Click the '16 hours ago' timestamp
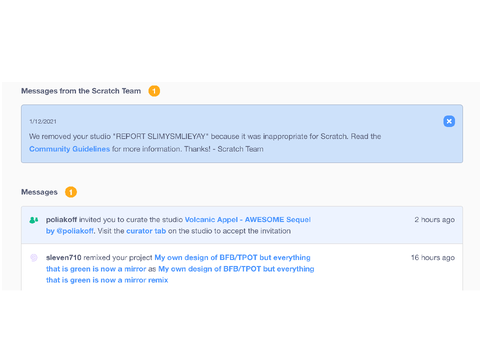Viewport: 480px width, 360px height. (433, 258)
